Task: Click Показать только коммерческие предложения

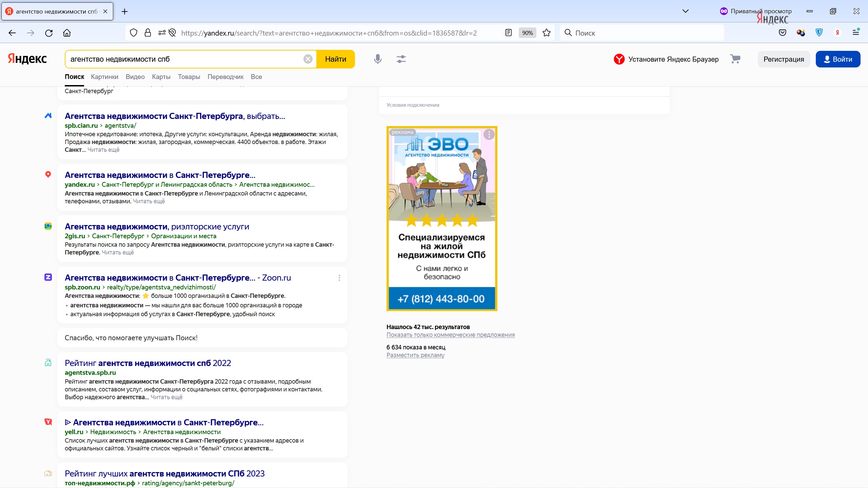Action: point(451,335)
